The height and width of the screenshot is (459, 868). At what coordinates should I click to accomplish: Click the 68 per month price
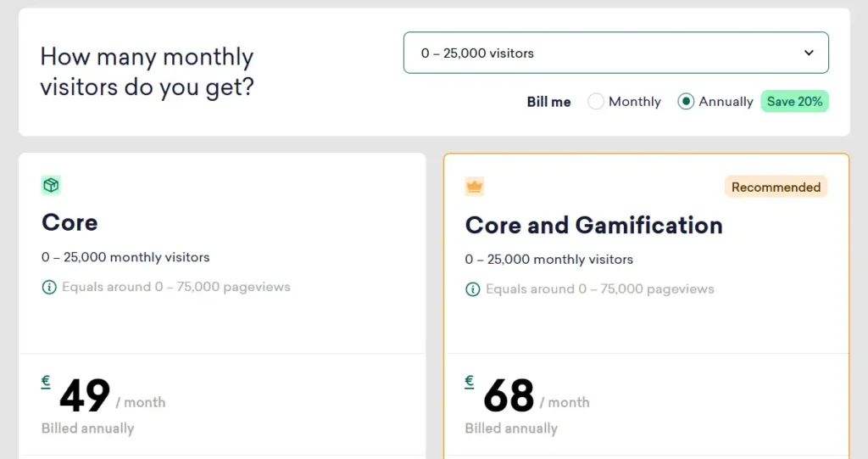(509, 396)
